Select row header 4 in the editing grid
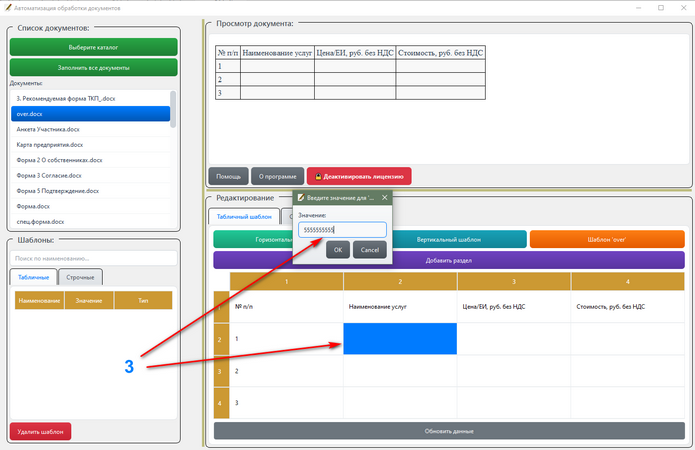695x450 pixels. click(221, 403)
